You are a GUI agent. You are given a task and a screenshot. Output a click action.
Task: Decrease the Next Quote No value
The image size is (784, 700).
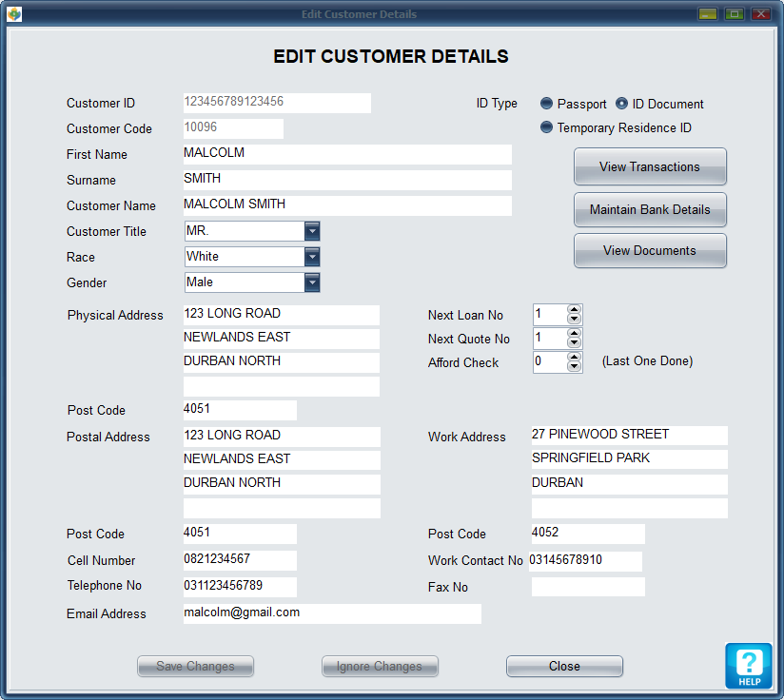(574, 343)
